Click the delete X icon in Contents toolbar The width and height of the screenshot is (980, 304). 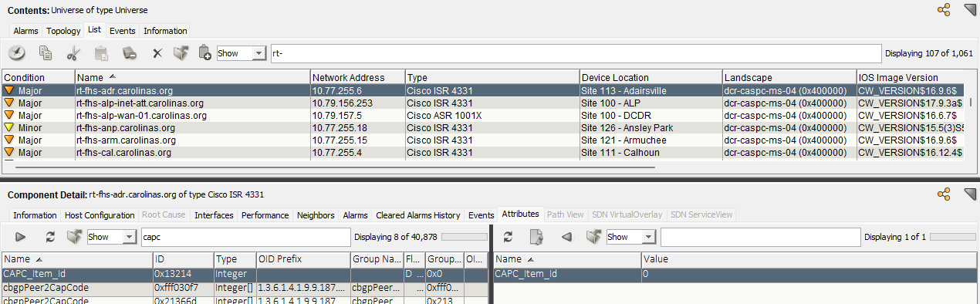click(x=157, y=53)
